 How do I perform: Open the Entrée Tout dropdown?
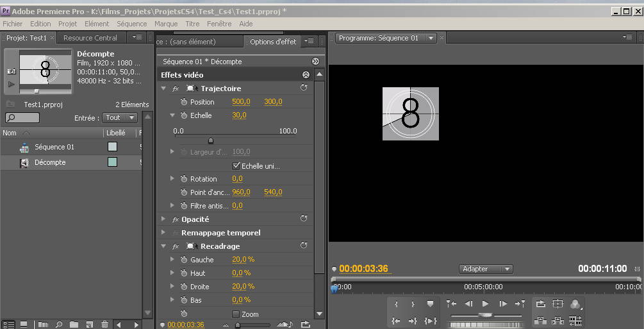point(120,117)
